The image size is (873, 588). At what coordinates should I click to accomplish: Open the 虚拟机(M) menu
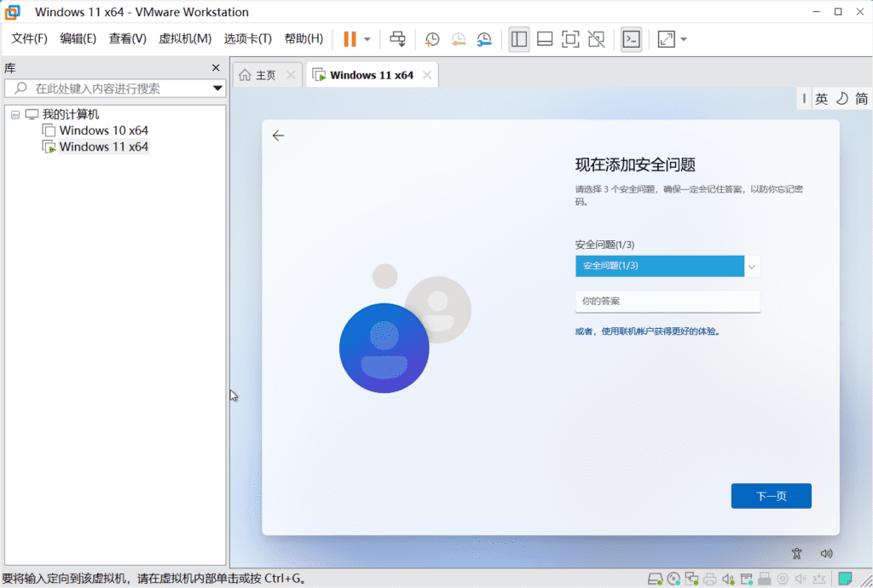[185, 39]
